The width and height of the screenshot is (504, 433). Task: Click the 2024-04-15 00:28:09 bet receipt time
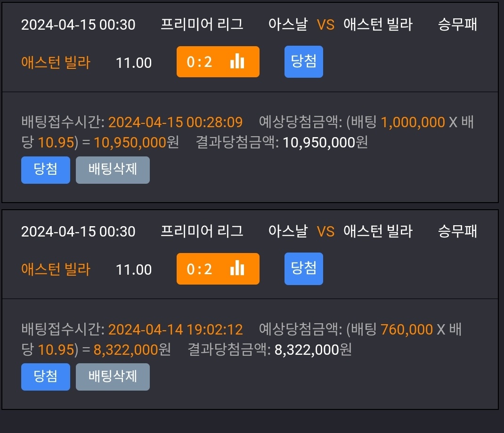point(175,123)
